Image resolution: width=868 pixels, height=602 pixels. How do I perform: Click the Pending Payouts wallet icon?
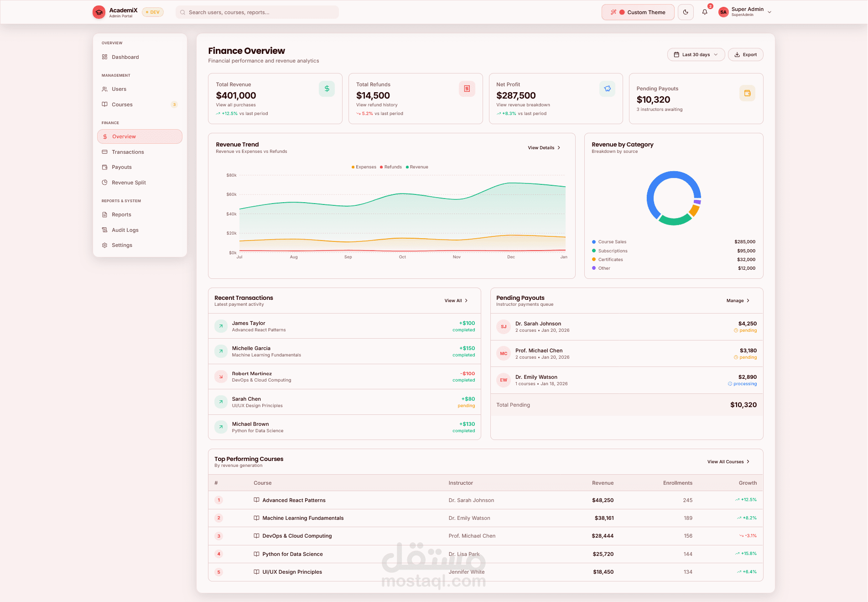(748, 93)
